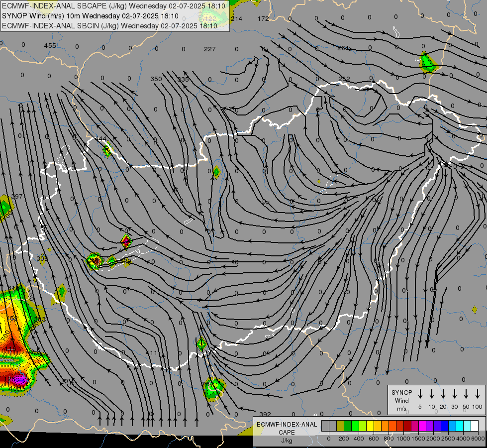This screenshot has height=448, width=487.
Task: Click the 214 value near the top
Action: tap(236, 18)
